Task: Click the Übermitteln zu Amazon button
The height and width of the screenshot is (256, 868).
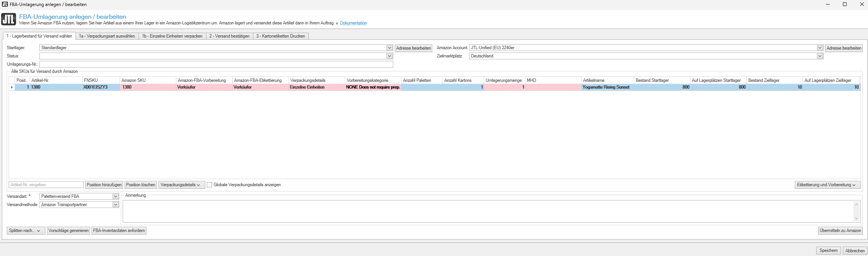Action: click(840, 230)
